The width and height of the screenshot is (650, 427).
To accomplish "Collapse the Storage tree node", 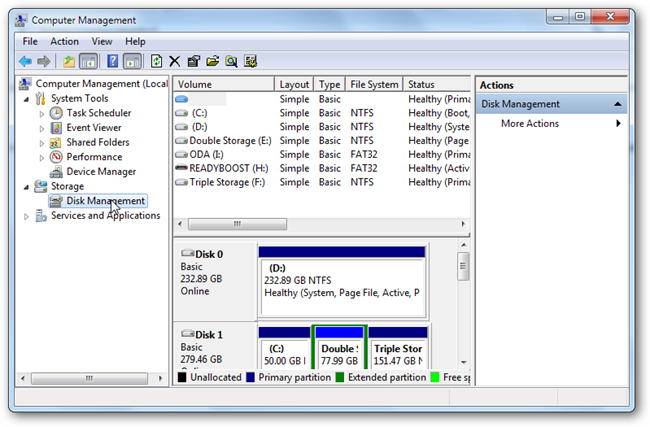I will [26, 187].
